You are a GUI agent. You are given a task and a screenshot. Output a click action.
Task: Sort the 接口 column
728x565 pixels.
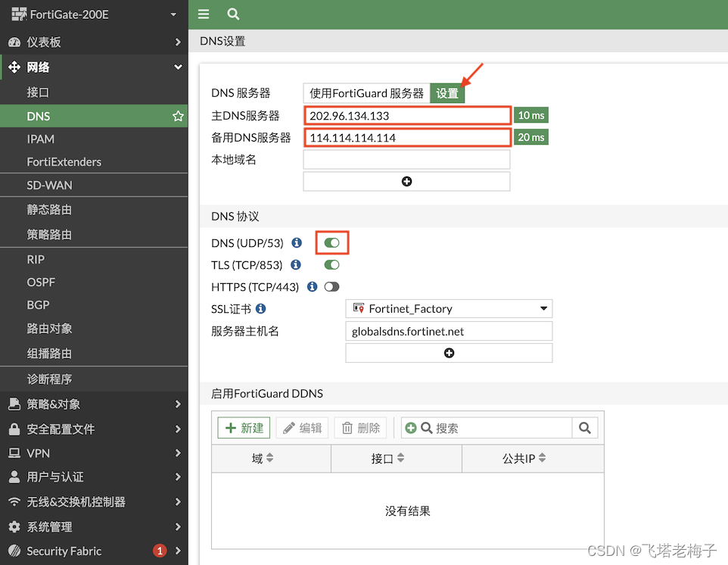tap(400, 457)
